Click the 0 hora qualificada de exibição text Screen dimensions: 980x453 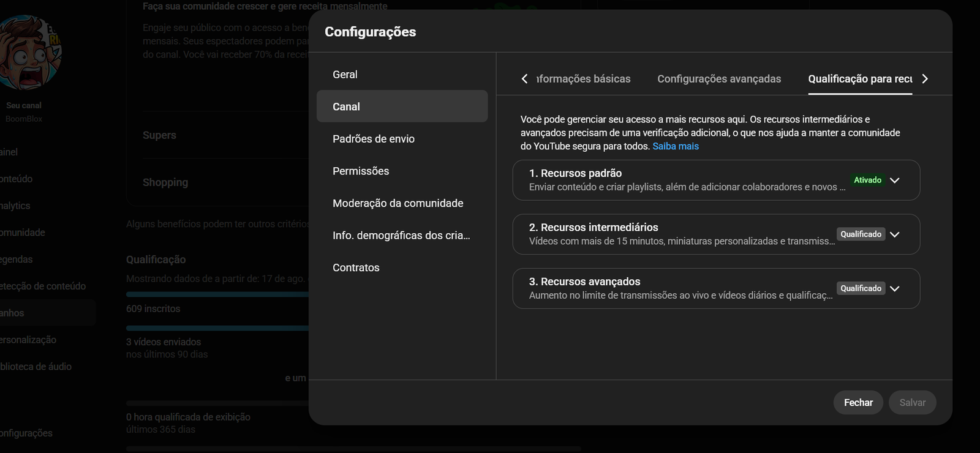pos(188,417)
